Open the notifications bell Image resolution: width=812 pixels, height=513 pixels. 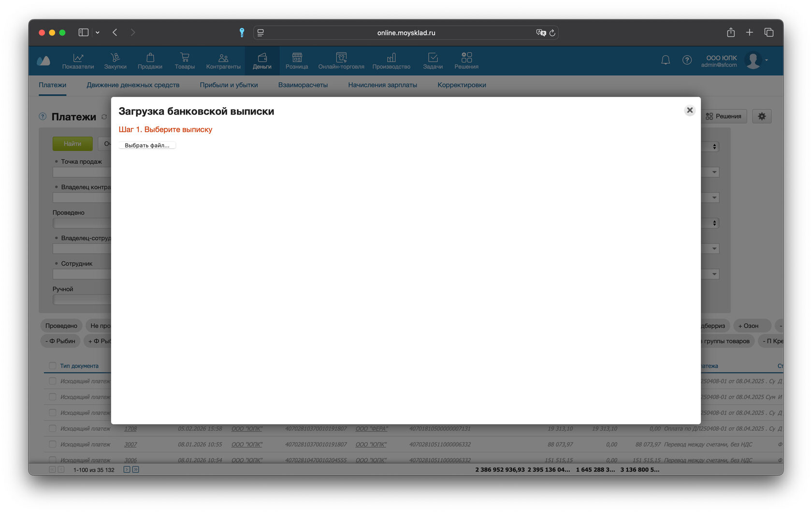pyautogui.click(x=666, y=60)
